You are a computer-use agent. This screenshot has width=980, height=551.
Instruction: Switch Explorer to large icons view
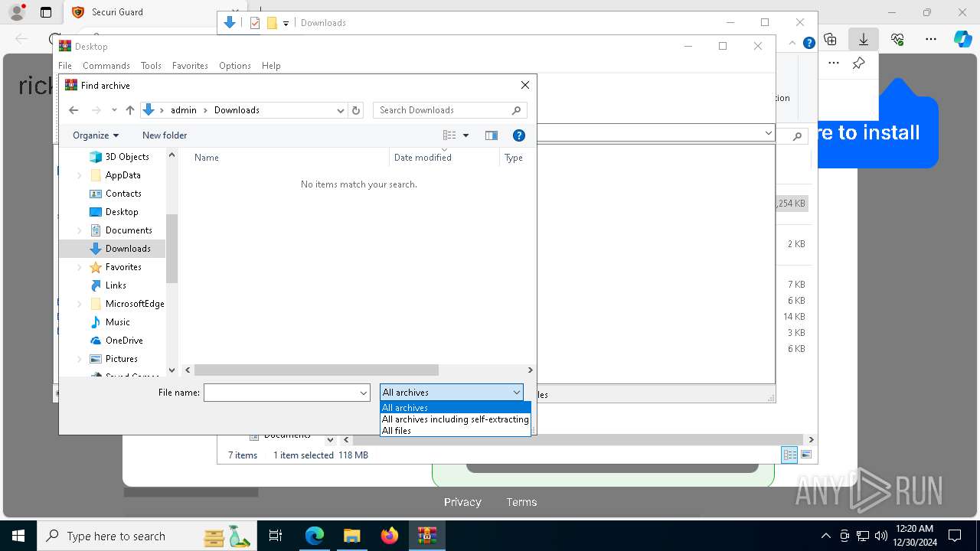[806, 455]
